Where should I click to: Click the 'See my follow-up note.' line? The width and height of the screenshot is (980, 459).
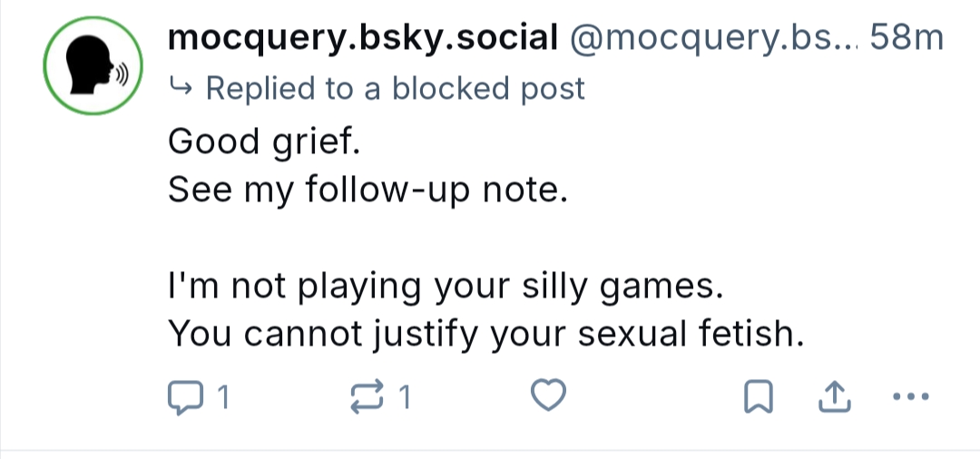point(367,190)
